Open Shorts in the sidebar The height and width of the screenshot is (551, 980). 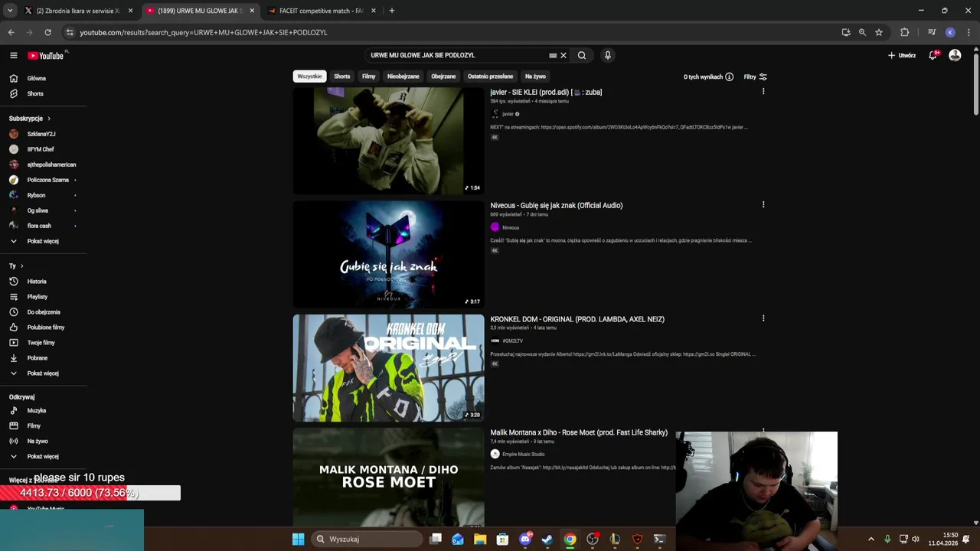(x=35, y=93)
